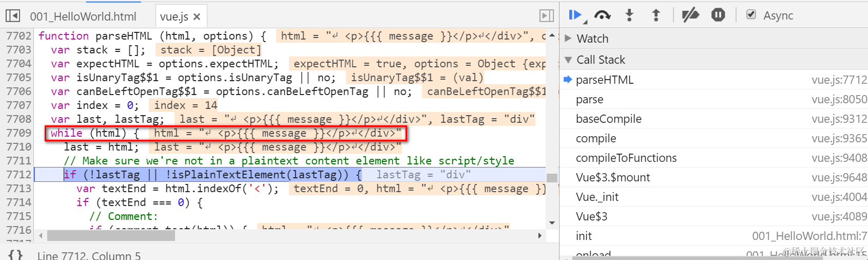Click 'var stack = [];' code text
This screenshot has height=260, width=868.
(98, 50)
